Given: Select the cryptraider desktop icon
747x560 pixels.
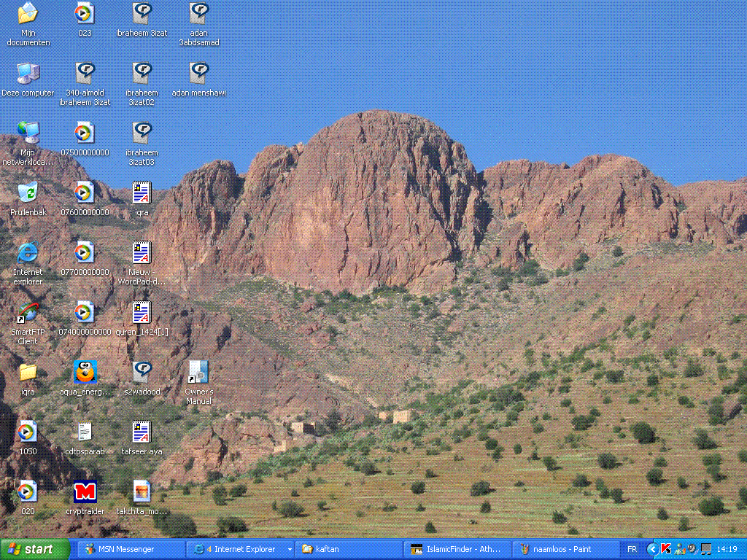Looking at the screenshot, I should coord(85,492).
